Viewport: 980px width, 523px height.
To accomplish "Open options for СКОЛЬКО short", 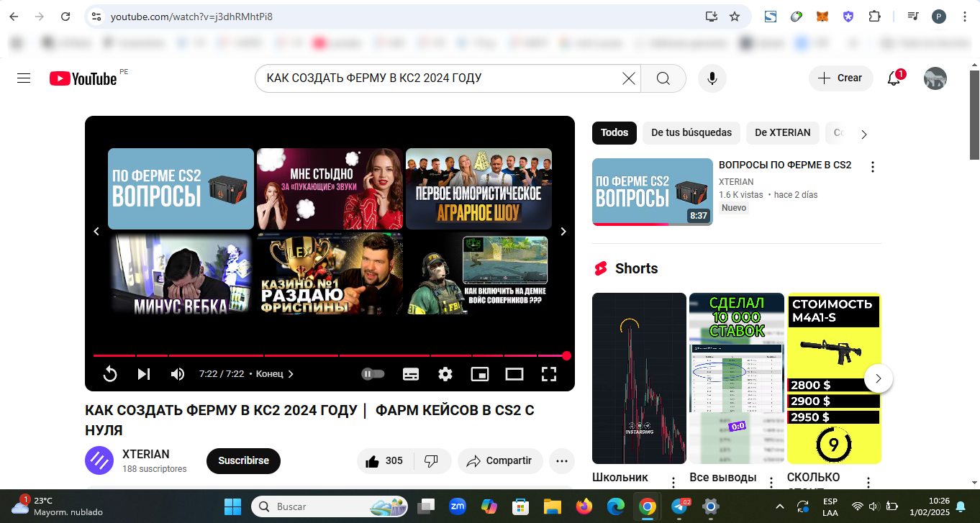I will pos(868,482).
